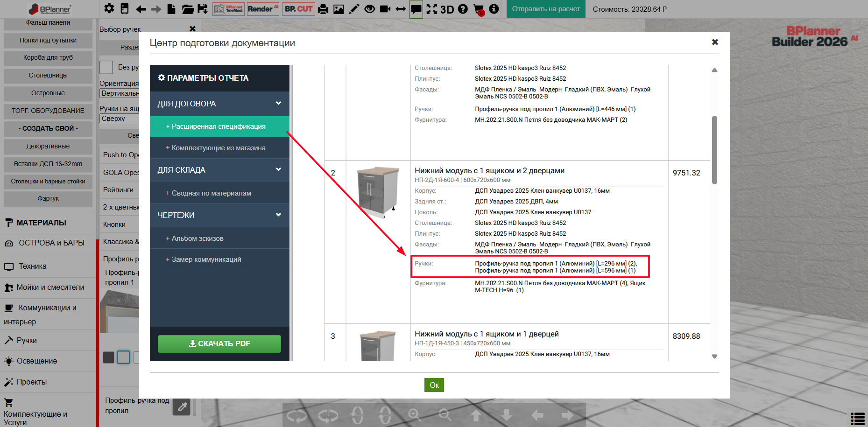Viewport: 868px width, 427px height.
Task: Zoom out of the 3D scene
Action: pos(445,415)
